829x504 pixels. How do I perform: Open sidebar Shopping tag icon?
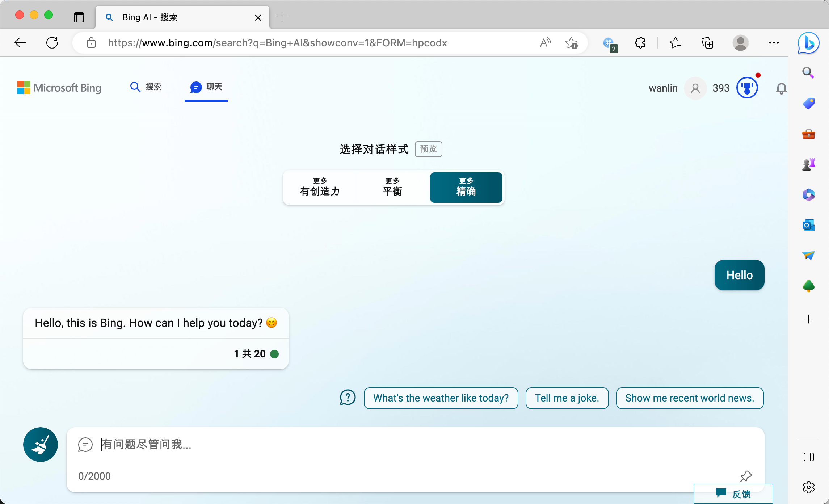coord(808,104)
